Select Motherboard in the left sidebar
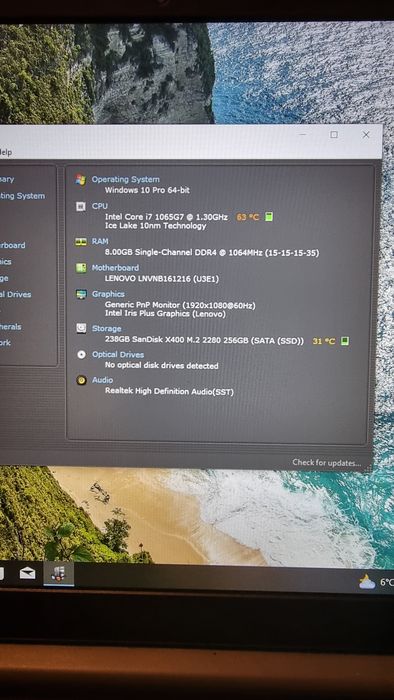Screen dimensions: 394x700 pos(12,246)
